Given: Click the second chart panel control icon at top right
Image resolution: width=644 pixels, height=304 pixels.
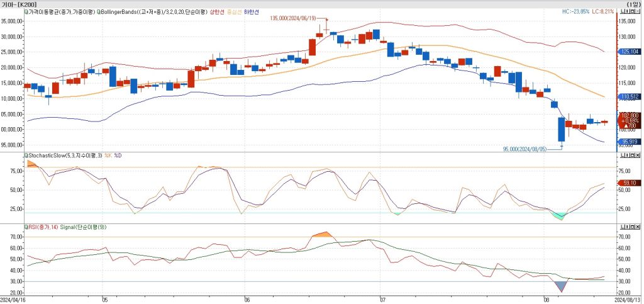Looking at the screenshot, I should (x=626, y=11).
